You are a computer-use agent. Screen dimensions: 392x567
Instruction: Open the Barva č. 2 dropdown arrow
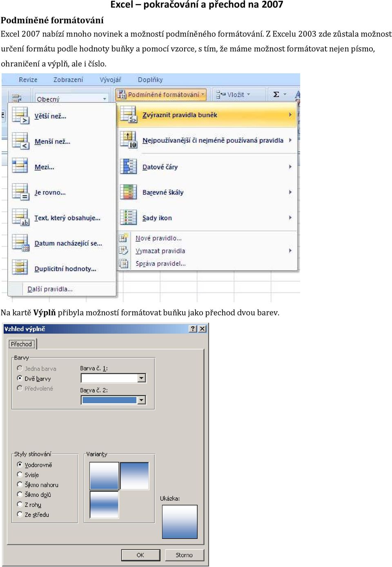coord(142,400)
